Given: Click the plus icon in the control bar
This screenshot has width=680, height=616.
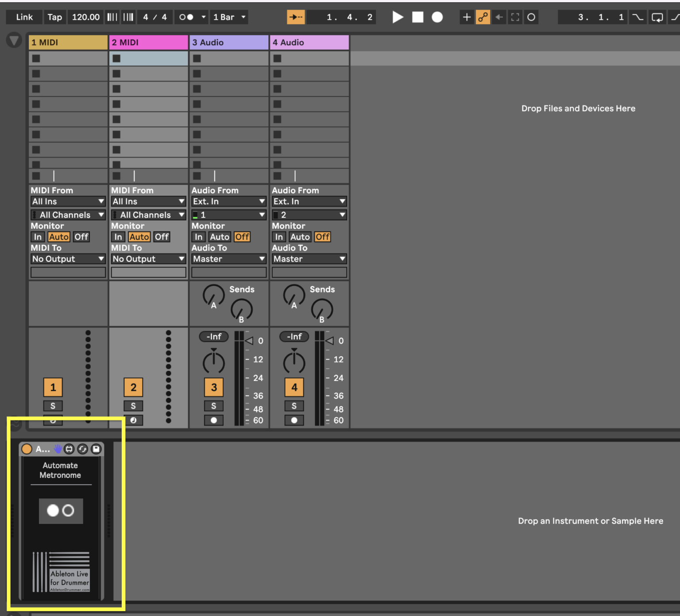Looking at the screenshot, I should (x=466, y=17).
